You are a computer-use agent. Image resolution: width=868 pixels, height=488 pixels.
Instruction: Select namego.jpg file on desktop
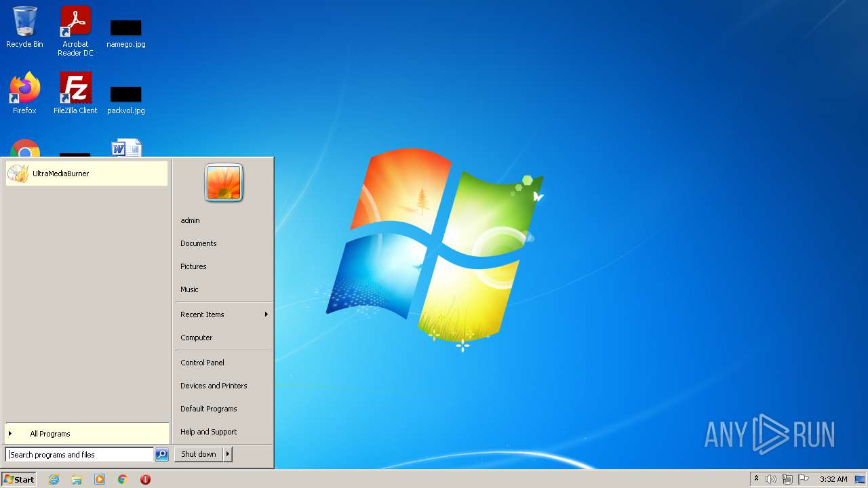[x=126, y=33]
